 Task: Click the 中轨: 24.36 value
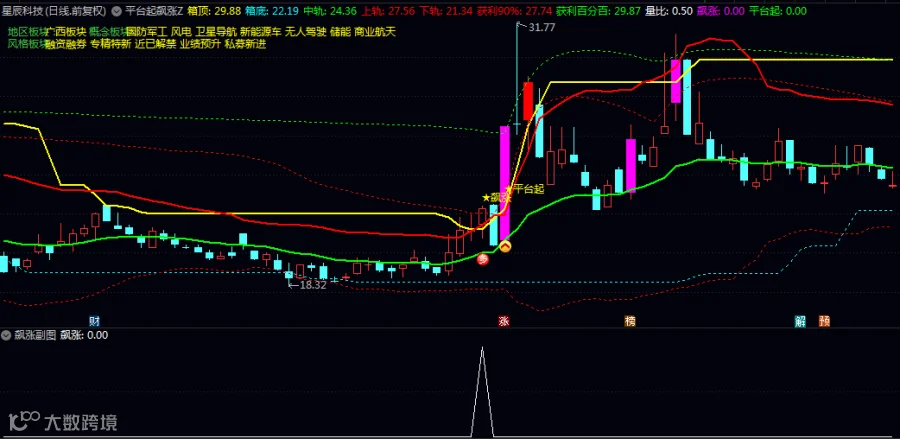pyautogui.click(x=331, y=11)
